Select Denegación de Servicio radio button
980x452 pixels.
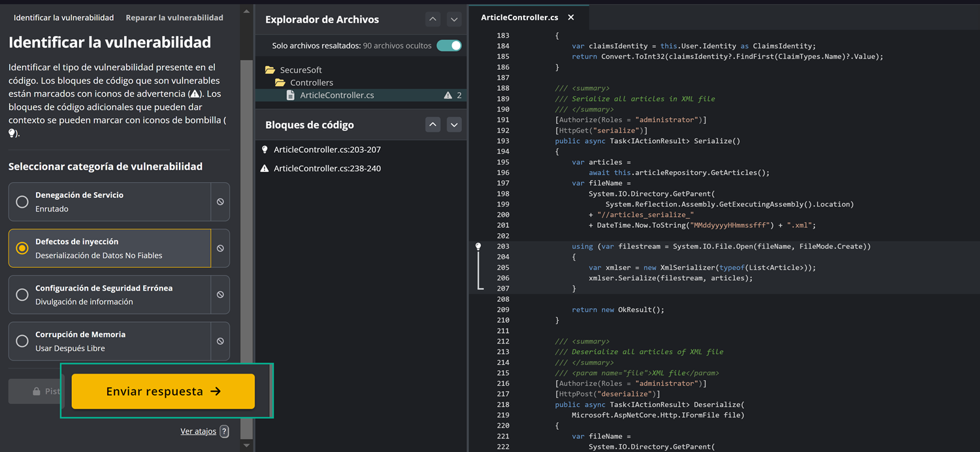[x=22, y=202]
